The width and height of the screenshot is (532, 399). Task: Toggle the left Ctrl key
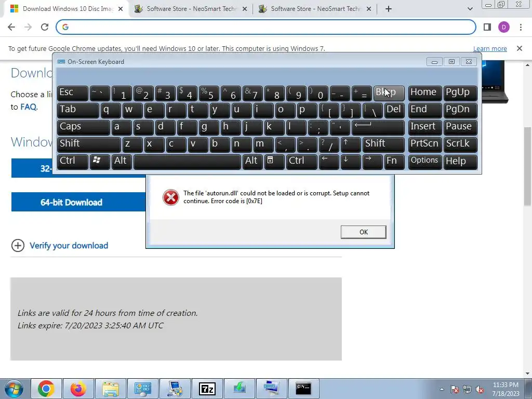tap(73, 161)
